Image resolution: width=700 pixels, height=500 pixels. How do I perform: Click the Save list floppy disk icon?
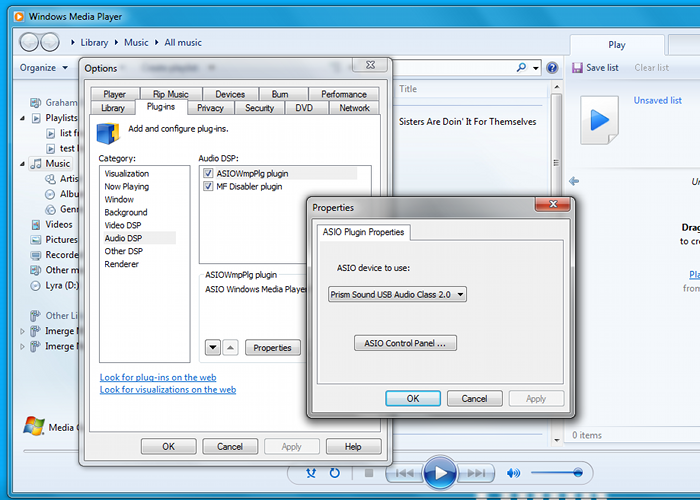click(x=577, y=68)
